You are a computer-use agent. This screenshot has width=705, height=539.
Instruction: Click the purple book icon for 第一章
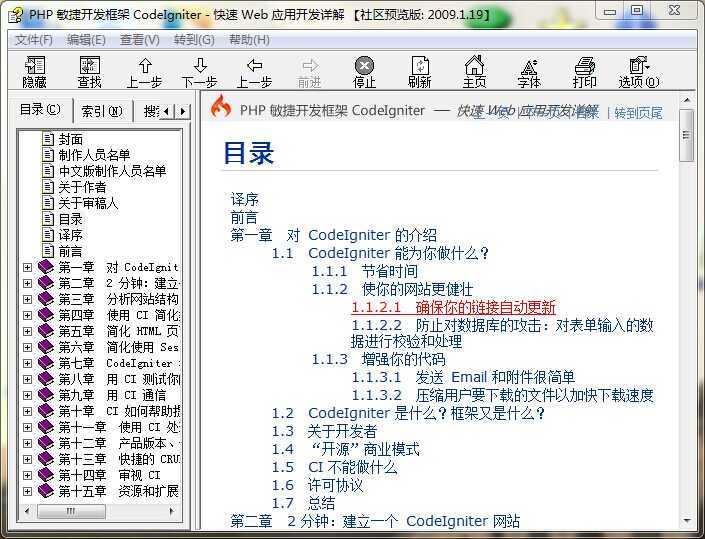click(45, 267)
